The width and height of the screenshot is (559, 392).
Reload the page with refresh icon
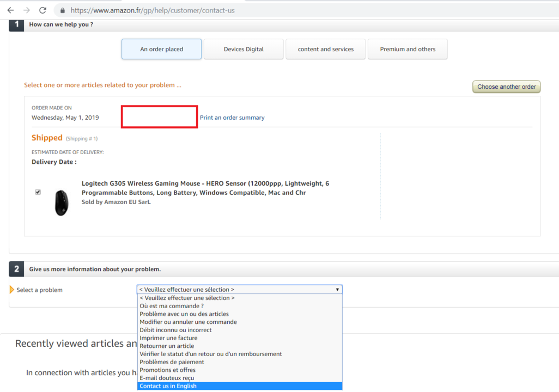pyautogui.click(x=43, y=10)
